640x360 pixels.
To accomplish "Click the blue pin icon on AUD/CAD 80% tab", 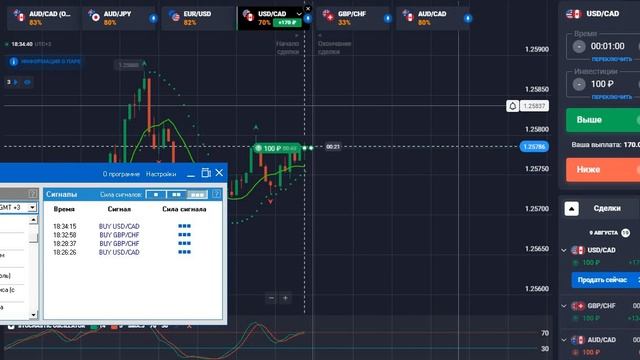I will pyautogui.click(x=468, y=18).
